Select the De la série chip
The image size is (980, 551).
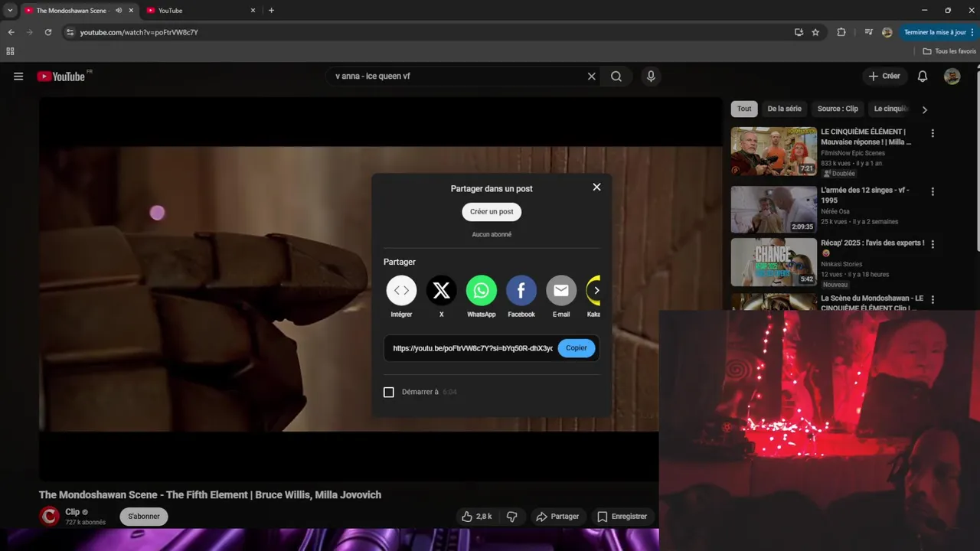(x=785, y=109)
